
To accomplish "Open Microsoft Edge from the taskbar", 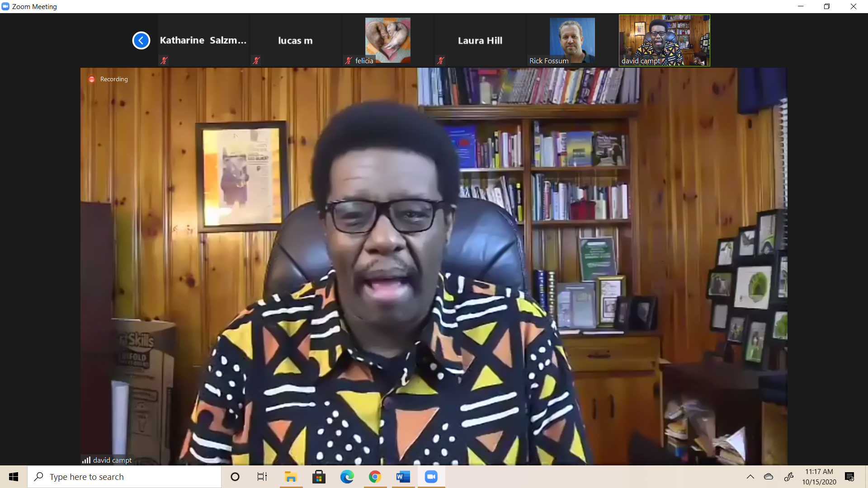I will (x=347, y=477).
